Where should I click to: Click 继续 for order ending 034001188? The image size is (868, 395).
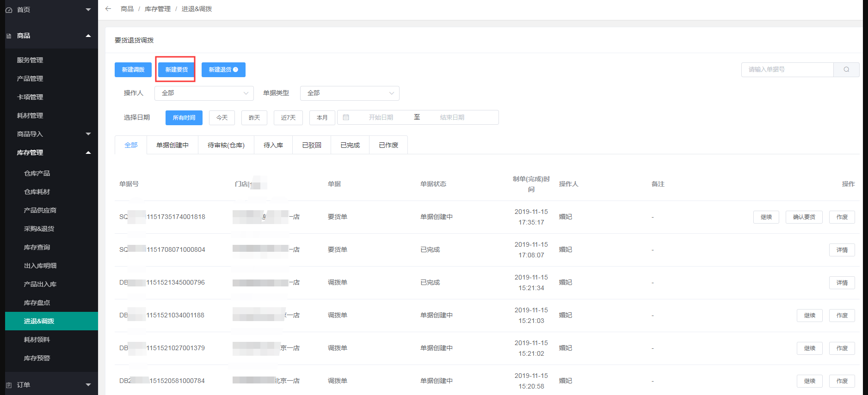[810, 316]
